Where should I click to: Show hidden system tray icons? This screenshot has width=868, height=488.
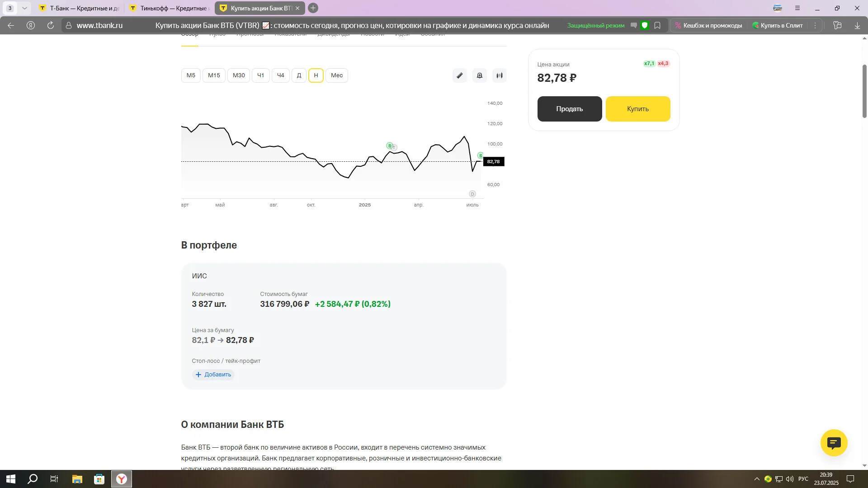pos(757,479)
